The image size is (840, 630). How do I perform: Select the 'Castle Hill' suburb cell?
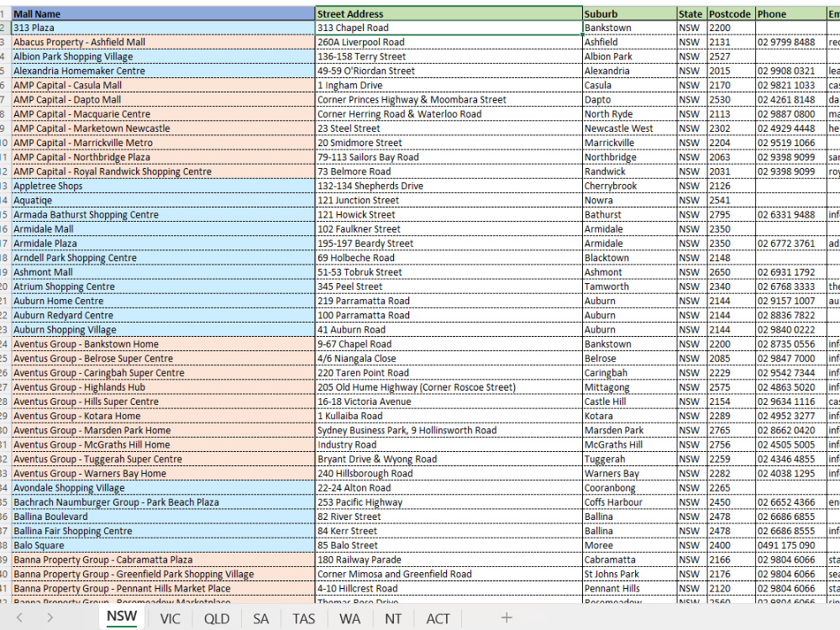point(629,402)
